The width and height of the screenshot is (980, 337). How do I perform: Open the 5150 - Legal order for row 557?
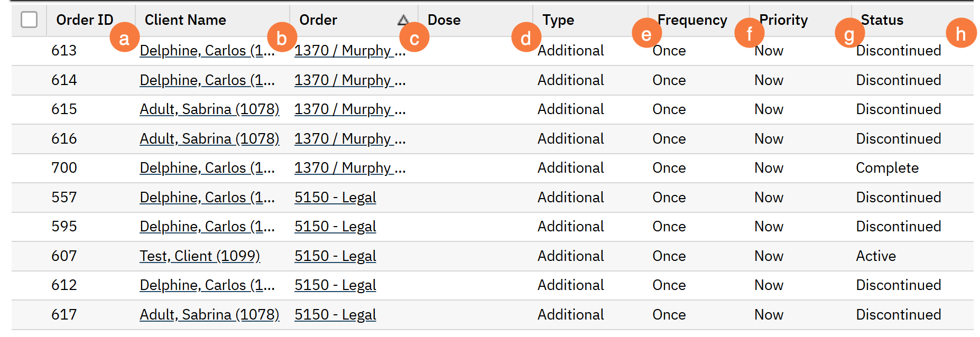(x=335, y=198)
